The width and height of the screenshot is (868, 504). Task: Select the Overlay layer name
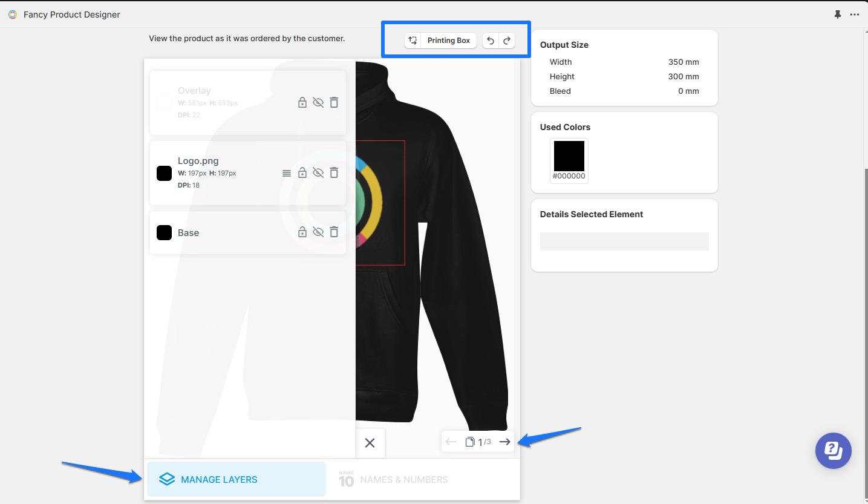[x=194, y=91]
